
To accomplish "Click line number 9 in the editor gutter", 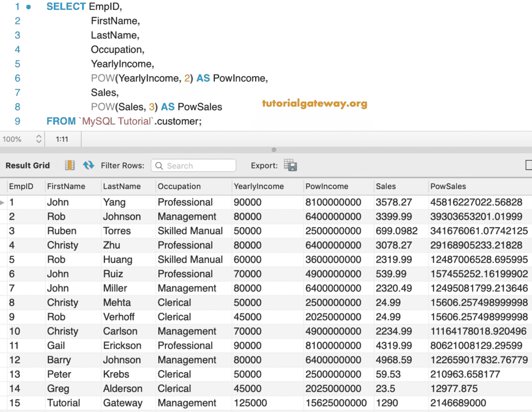I will [17, 121].
